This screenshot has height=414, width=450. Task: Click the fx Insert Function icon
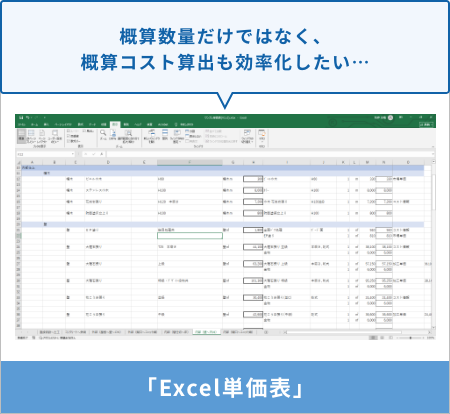coord(101,154)
